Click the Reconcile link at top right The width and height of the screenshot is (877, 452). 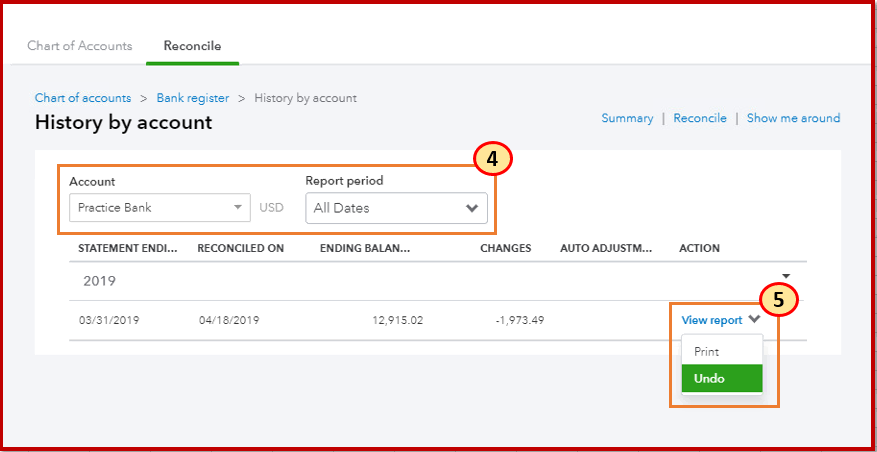[700, 118]
